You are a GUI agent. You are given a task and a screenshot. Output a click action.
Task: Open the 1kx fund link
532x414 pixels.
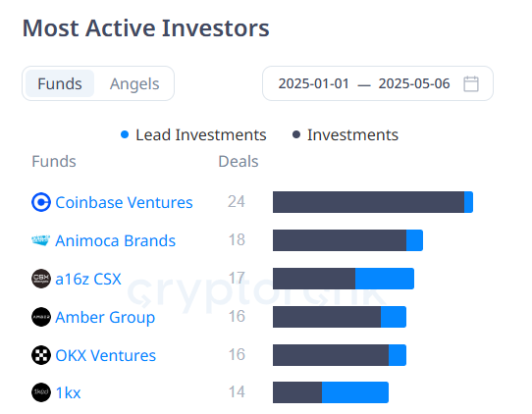(x=68, y=393)
